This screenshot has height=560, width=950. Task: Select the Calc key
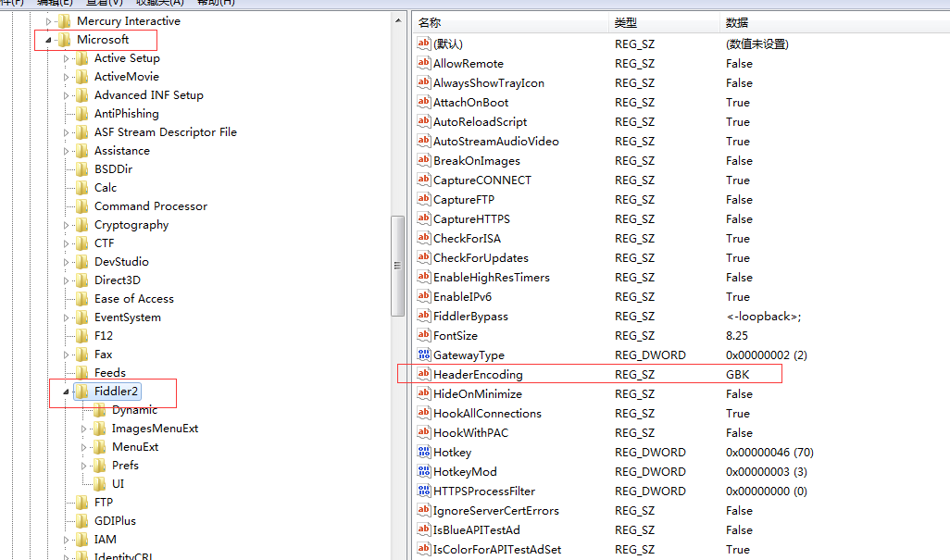pyautogui.click(x=106, y=188)
